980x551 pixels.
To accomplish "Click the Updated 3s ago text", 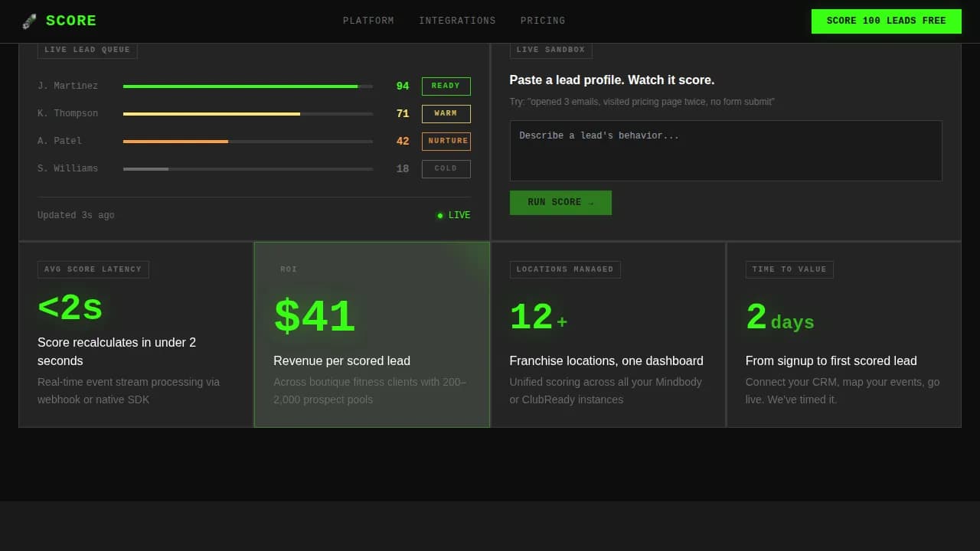I will coord(76,216).
